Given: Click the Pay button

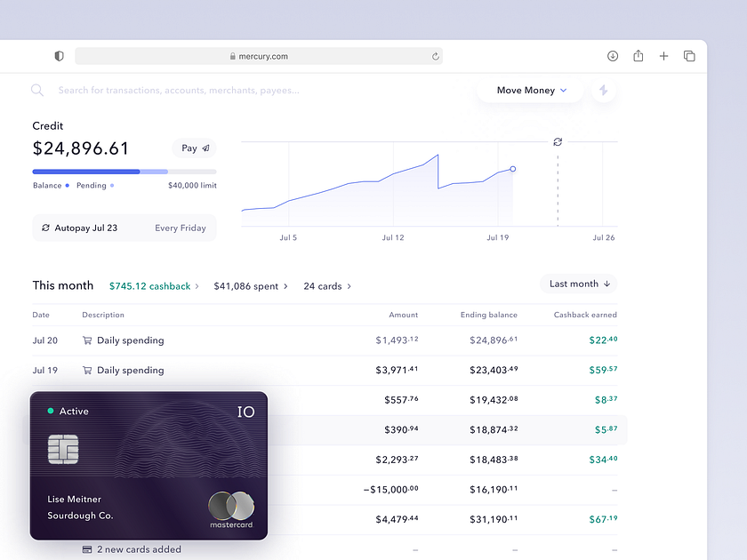Looking at the screenshot, I should [x=193, y=148].
